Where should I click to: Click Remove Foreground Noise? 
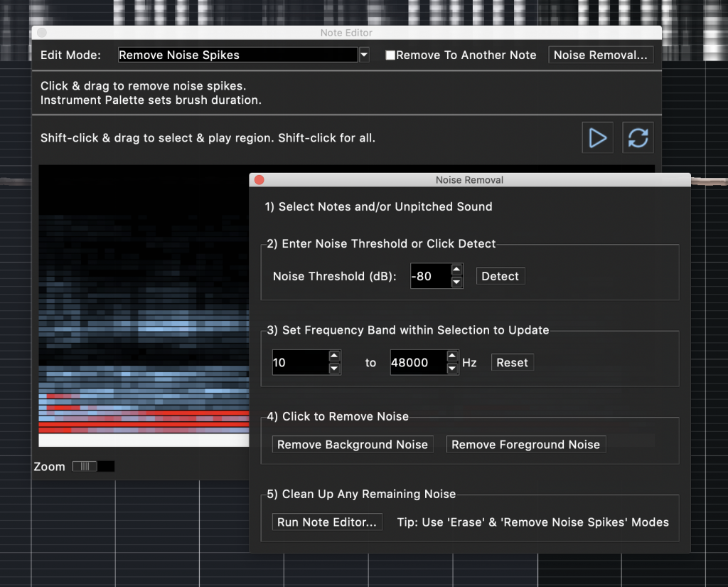525,444
